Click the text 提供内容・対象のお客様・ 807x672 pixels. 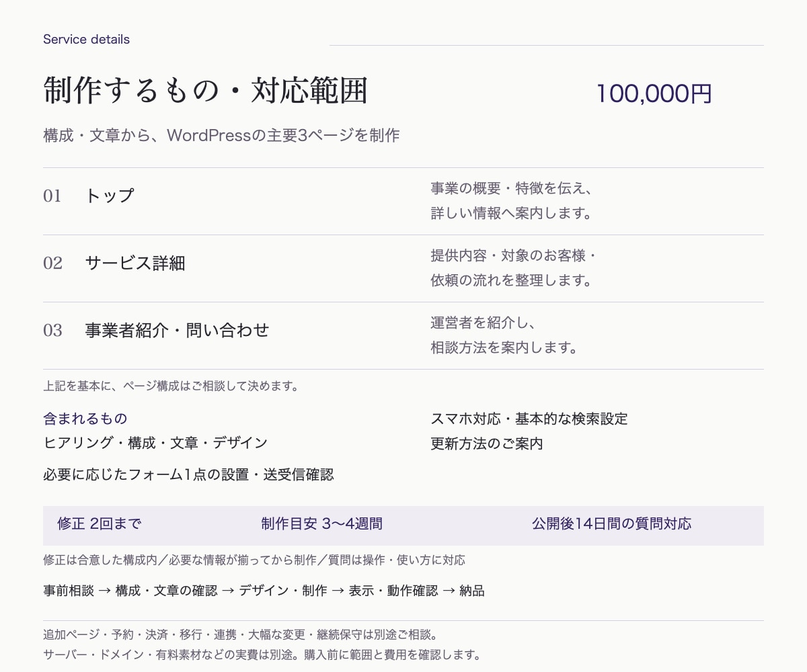(x=514, y=255)
